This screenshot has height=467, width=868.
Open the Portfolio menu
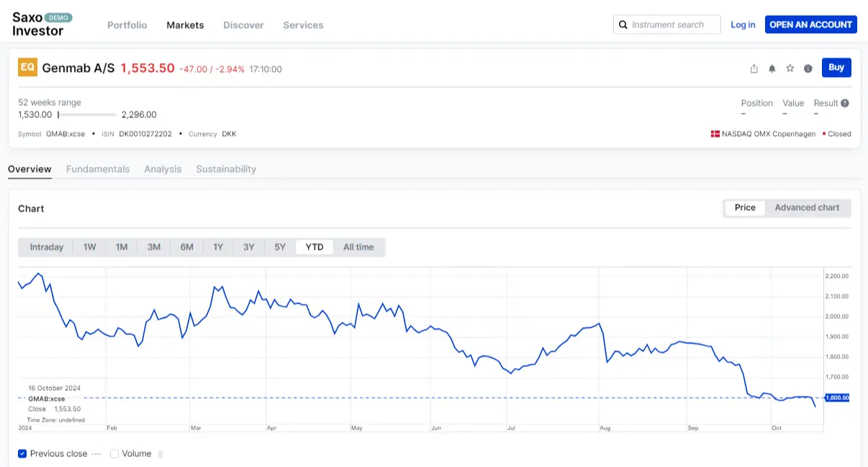point(127,24)
